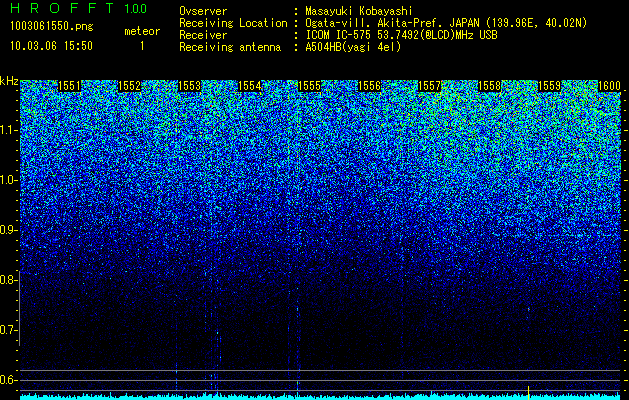The image size is (629, 400).
Task: Click the 1551 time marker
Action: [69, 86]
